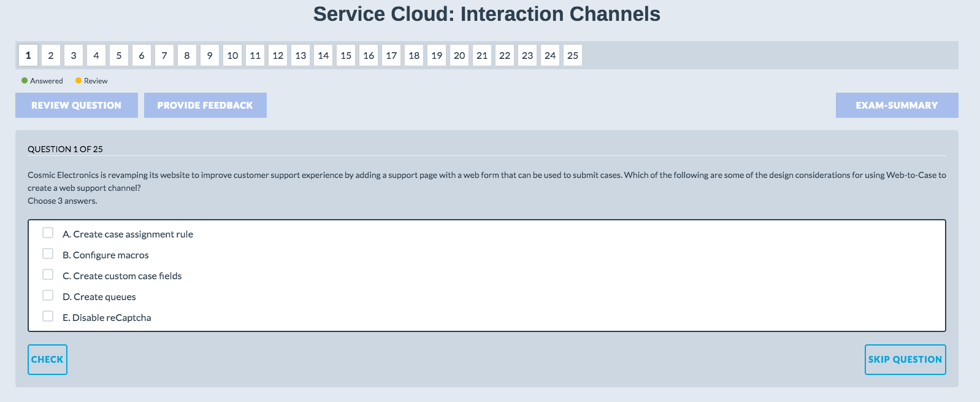Go to question 14

[323, 55]
